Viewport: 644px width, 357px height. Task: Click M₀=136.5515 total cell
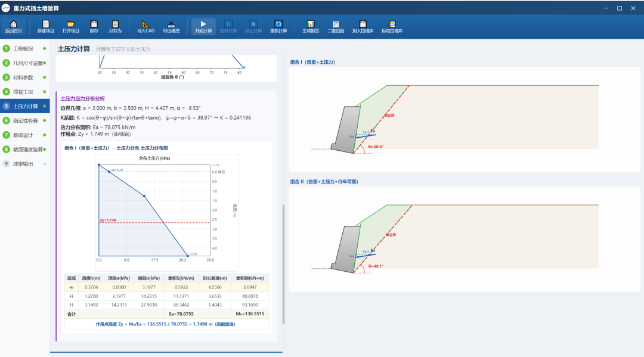250,314
